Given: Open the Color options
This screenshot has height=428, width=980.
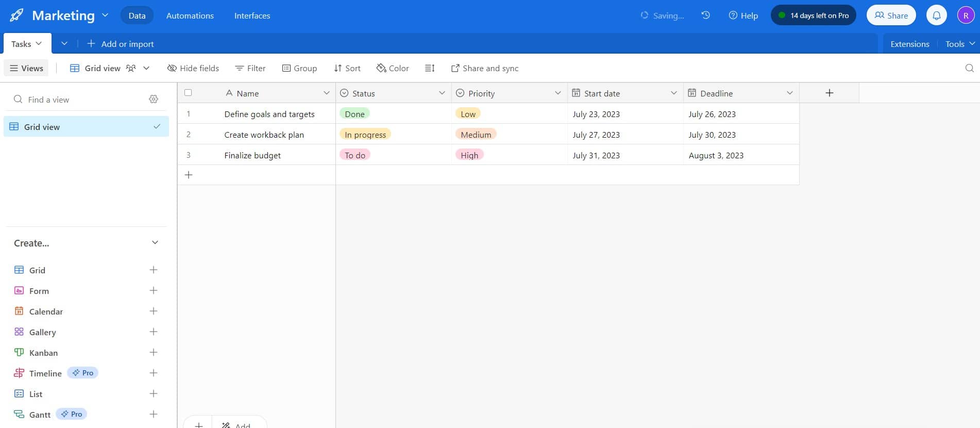Looking at the screenshot, I should pos(393,68).
